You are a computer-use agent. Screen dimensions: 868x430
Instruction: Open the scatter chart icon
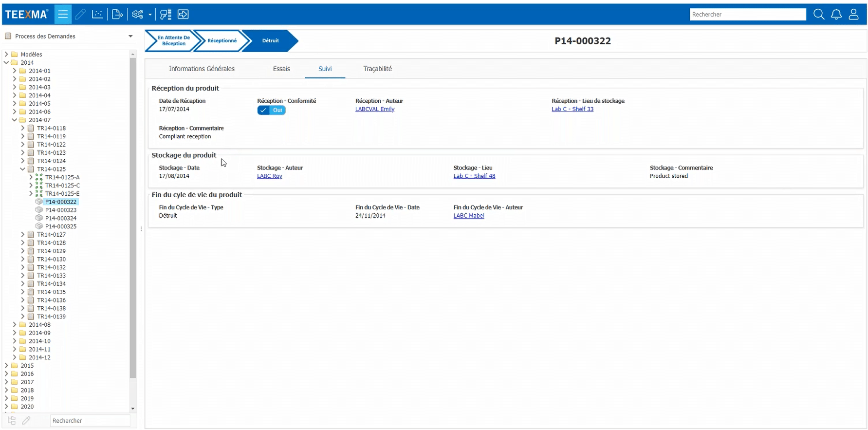click(x=97, y=14)
